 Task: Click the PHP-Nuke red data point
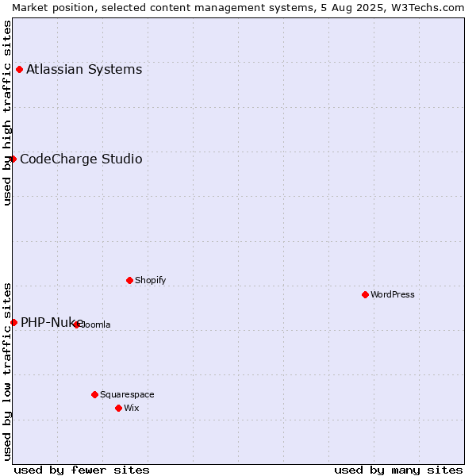pyautogui.click(x=13, y=322)
